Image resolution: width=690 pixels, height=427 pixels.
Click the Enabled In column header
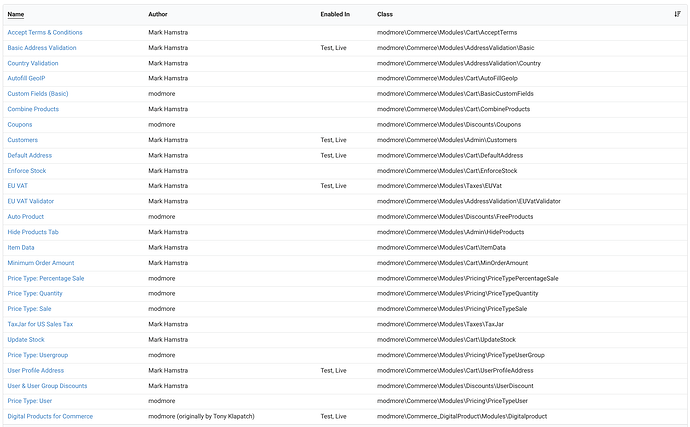(335, 14)
